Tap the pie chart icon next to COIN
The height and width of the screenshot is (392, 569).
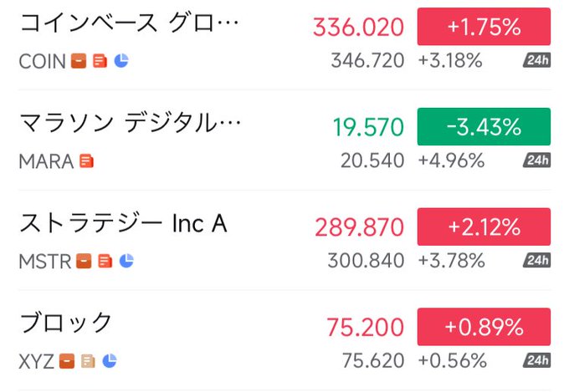(121, 61)
